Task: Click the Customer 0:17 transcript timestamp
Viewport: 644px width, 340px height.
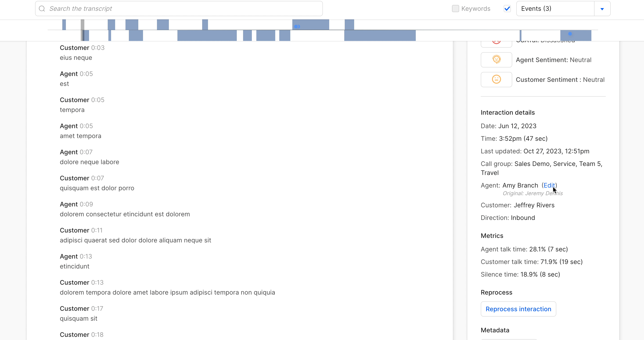Action: 97,309
